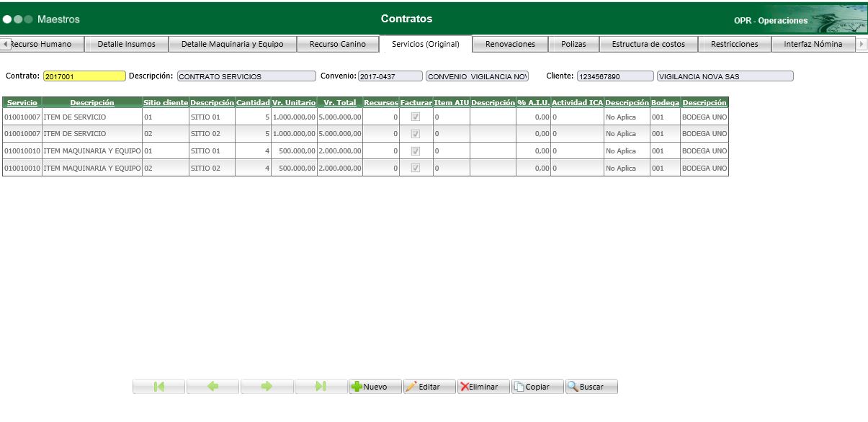The image size is (868, 422).
Task: Click the Buscar button
Action: click(x=591, y=387)
